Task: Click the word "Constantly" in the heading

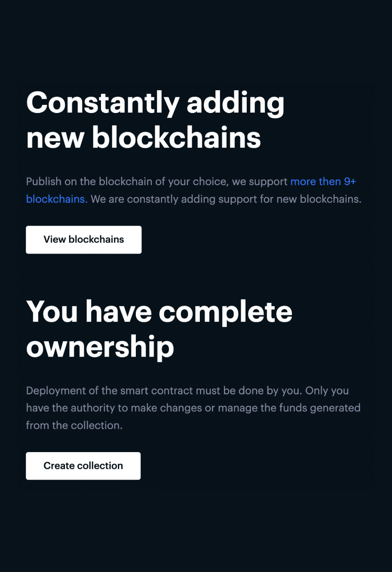Action: [103, 103]
